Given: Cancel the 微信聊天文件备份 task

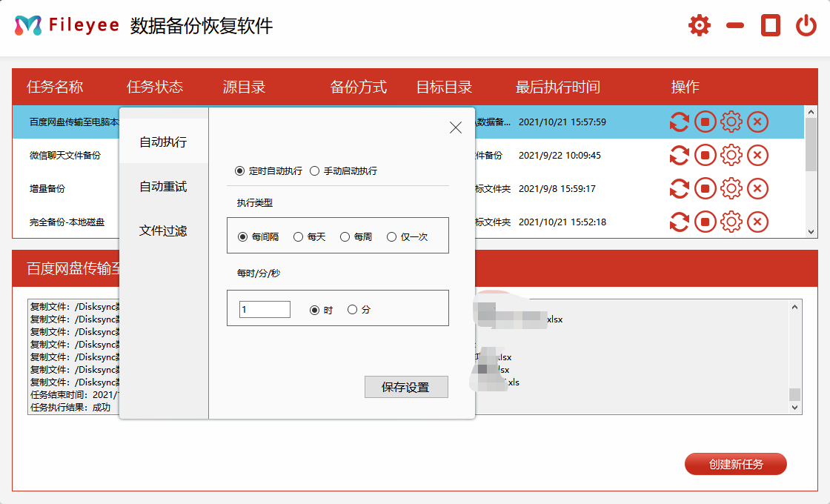Looking at the screenshot, I should [757, 156].
